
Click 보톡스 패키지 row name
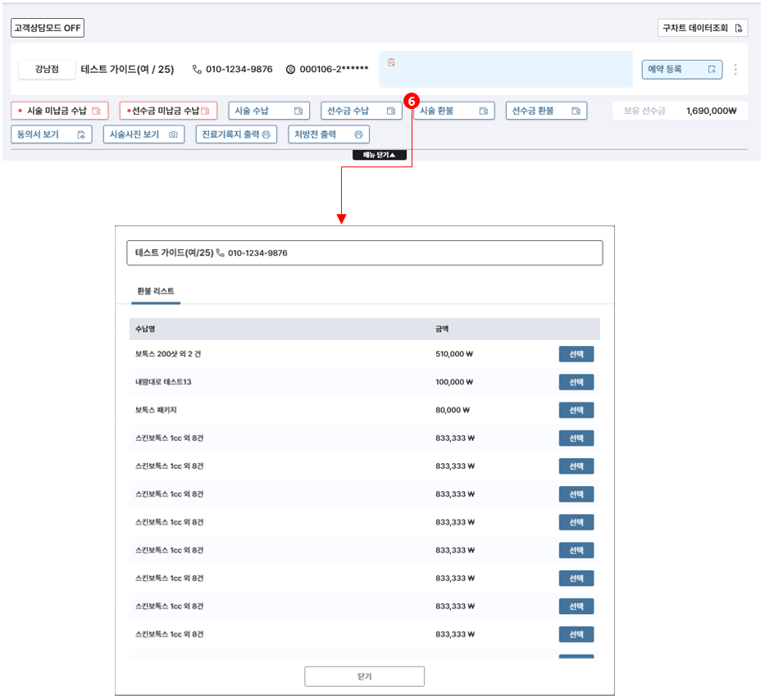pos(156,410)
